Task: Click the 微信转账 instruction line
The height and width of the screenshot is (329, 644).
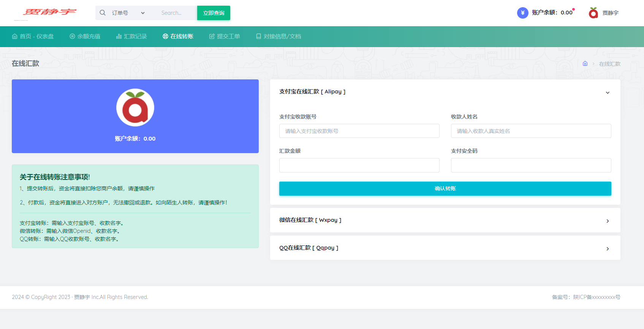Action: tap(71, 231)
